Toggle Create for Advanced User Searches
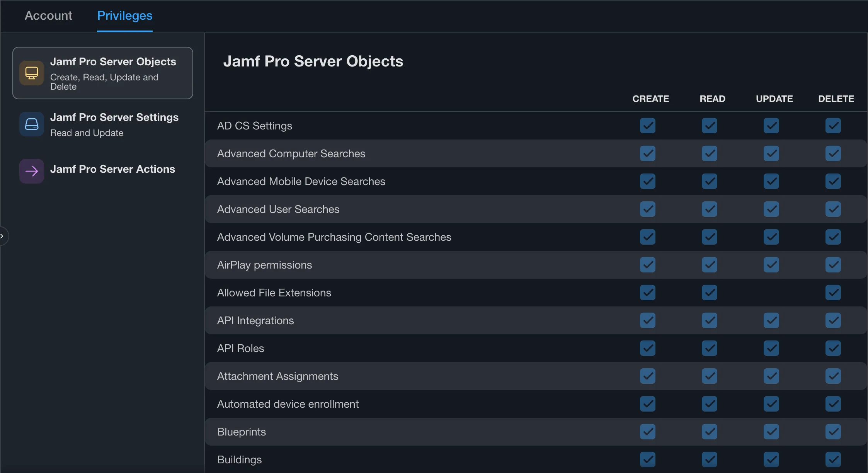868x473 pixels. coord(648,209)
